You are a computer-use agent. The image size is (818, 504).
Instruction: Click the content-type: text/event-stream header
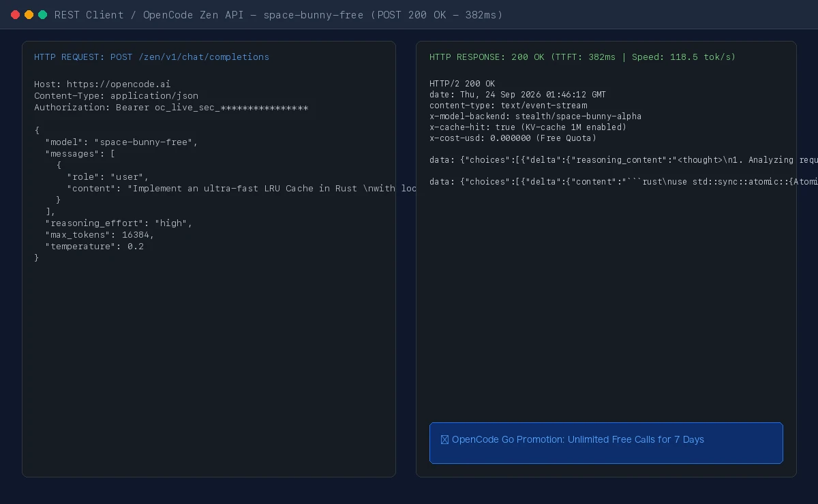(x=508, y=106)
